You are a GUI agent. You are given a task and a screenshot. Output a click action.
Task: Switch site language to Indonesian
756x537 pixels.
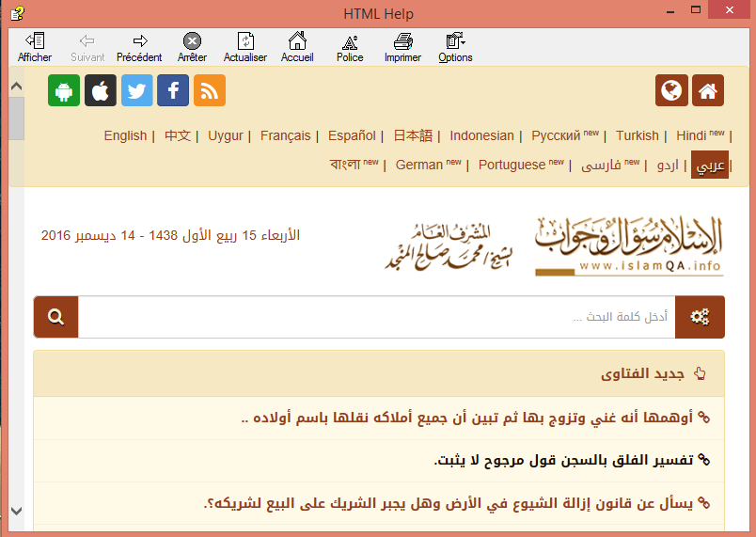pyautogui.click(x=481, y=136)
